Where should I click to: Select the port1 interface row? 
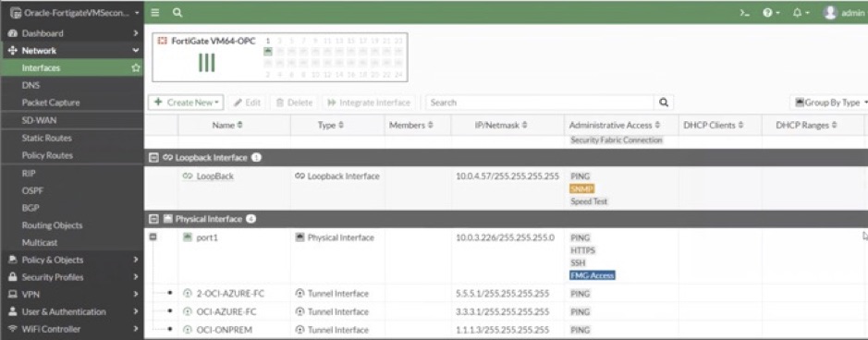[x=506, y=255]
